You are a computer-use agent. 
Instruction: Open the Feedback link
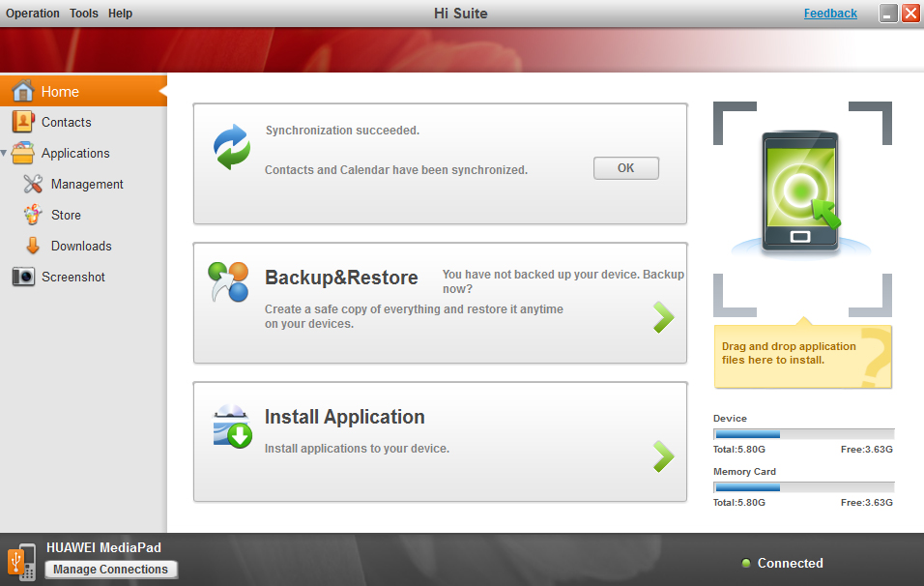pos(830,14)
